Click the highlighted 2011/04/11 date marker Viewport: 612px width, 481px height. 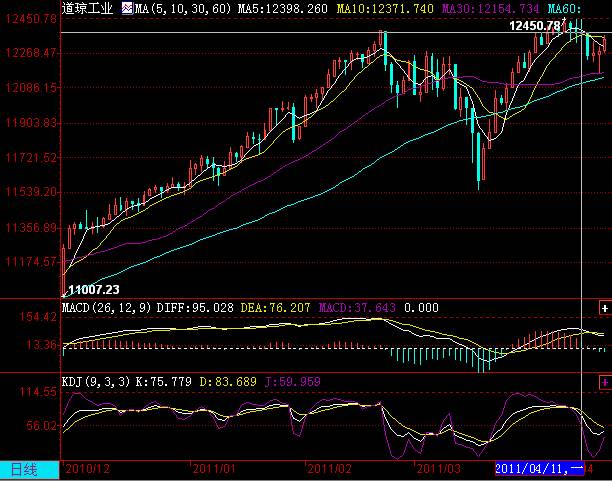coord(540,468)
